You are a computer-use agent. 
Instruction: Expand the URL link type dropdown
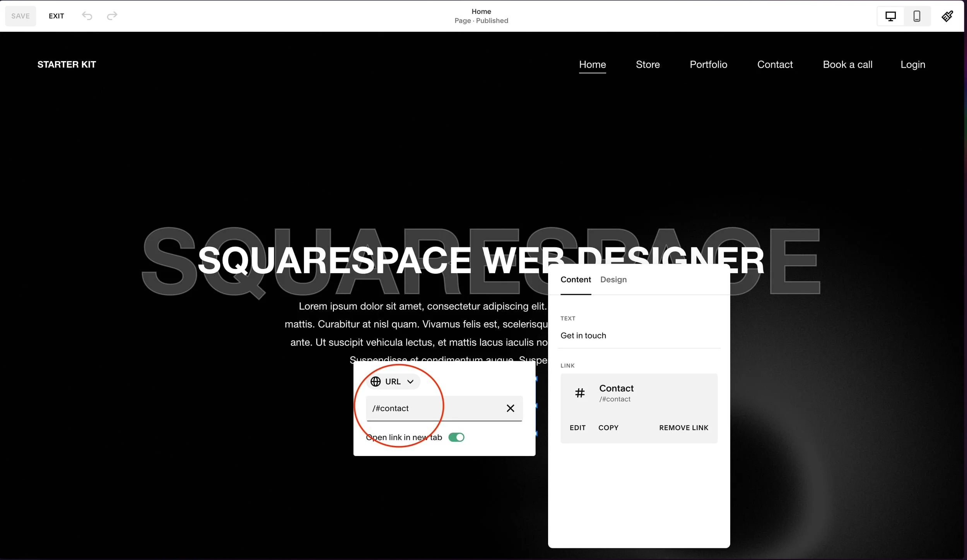tap(410, 381)
